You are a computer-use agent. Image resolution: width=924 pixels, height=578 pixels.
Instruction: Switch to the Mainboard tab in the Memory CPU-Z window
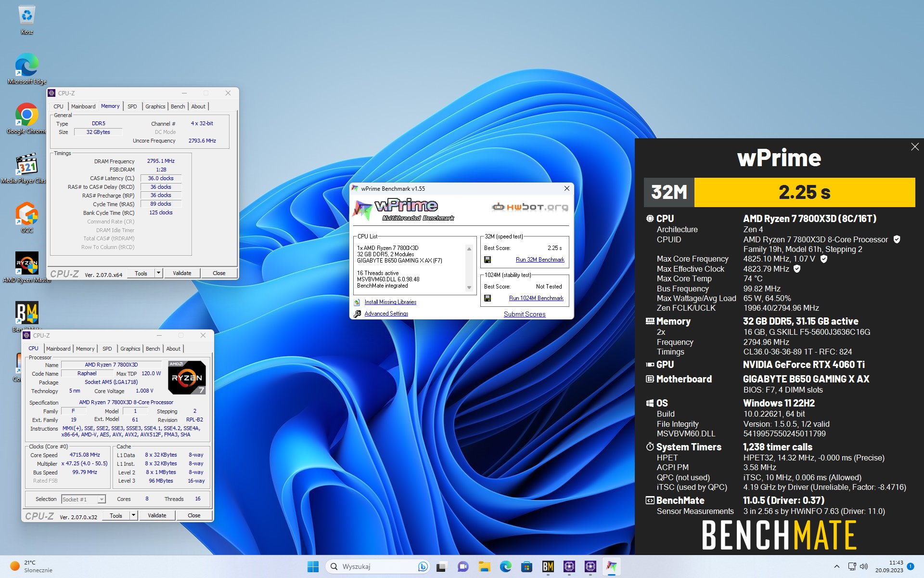83,106
